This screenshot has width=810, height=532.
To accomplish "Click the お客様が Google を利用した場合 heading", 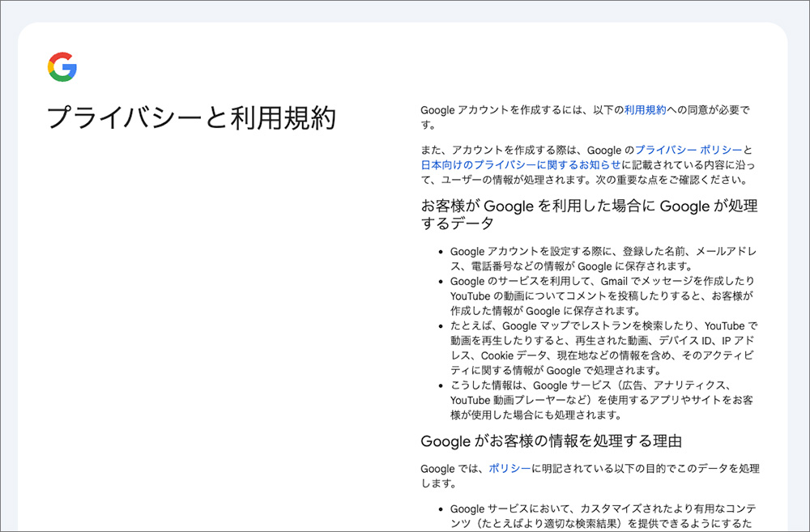I will tap(589, 214).
